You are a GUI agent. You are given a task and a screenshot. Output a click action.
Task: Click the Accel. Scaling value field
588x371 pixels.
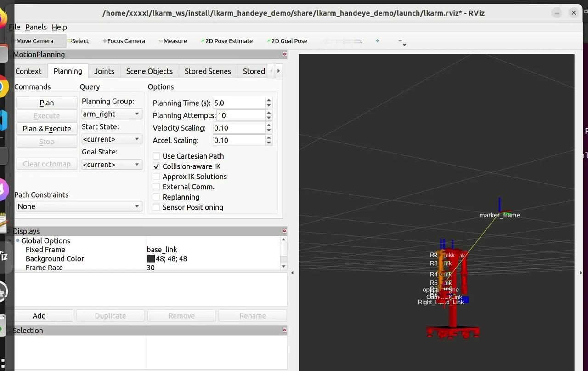click(x=239, y=140)
